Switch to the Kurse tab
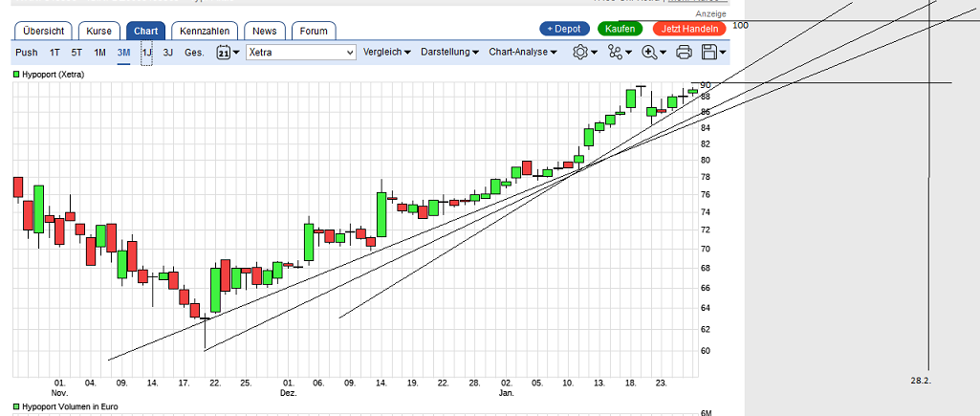 click(98, 31)
